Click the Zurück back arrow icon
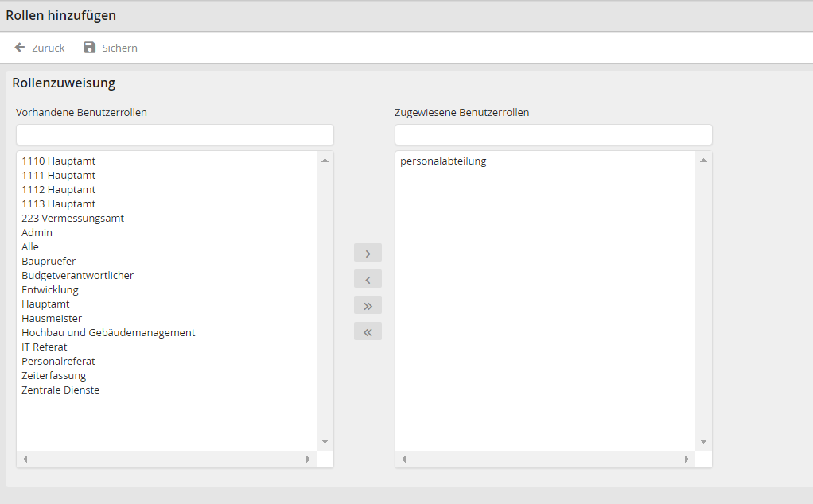 click(20, 48)
